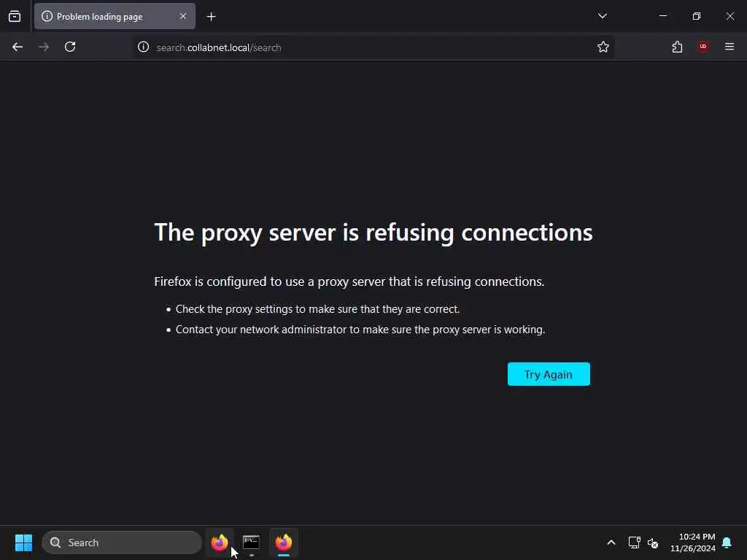Open the clock and date panel
The image size is (747, 560).
point(693,542)
